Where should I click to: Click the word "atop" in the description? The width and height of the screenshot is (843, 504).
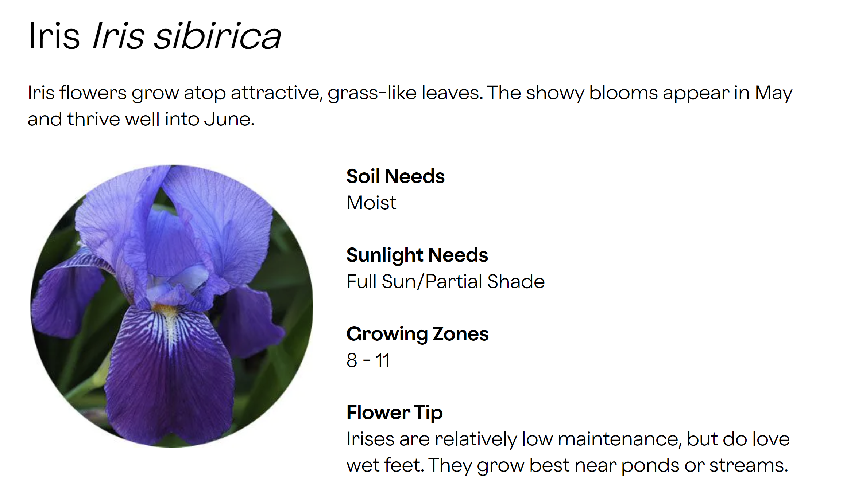coord(205,93)
